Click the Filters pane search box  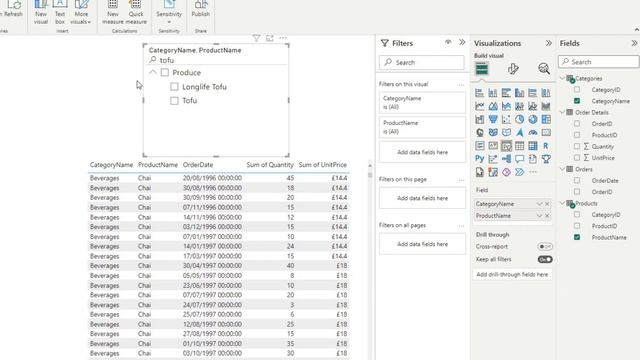[x=422, y=62]
